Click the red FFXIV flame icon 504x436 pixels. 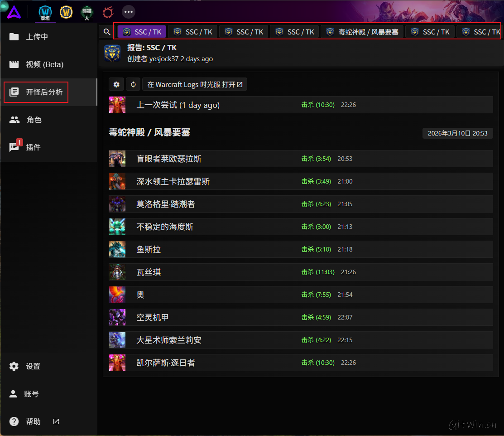(107, 12)
